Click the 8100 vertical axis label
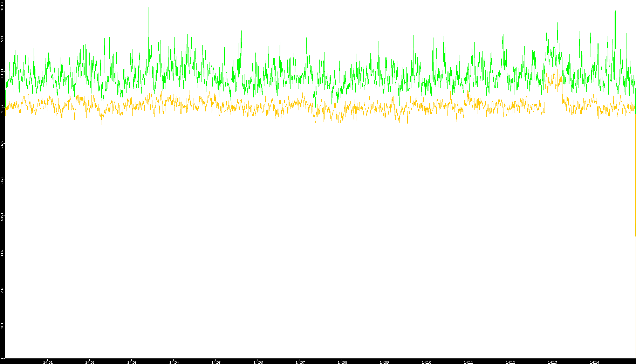Screen dimensions: 636x364 coord(2,73)
